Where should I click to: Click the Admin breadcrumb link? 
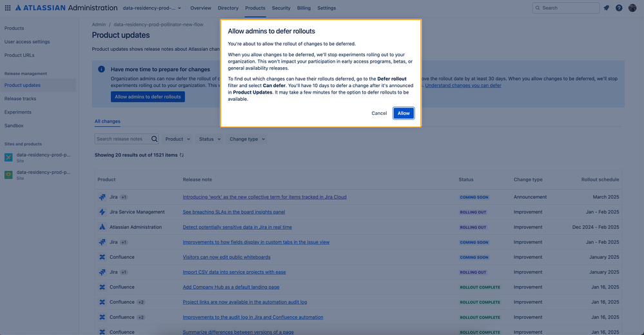[99, 25]
